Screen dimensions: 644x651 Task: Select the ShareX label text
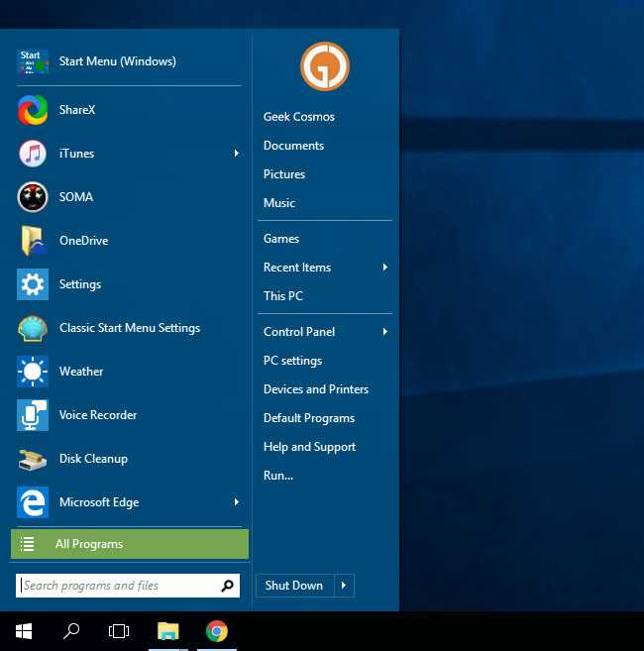click(77, 110)
